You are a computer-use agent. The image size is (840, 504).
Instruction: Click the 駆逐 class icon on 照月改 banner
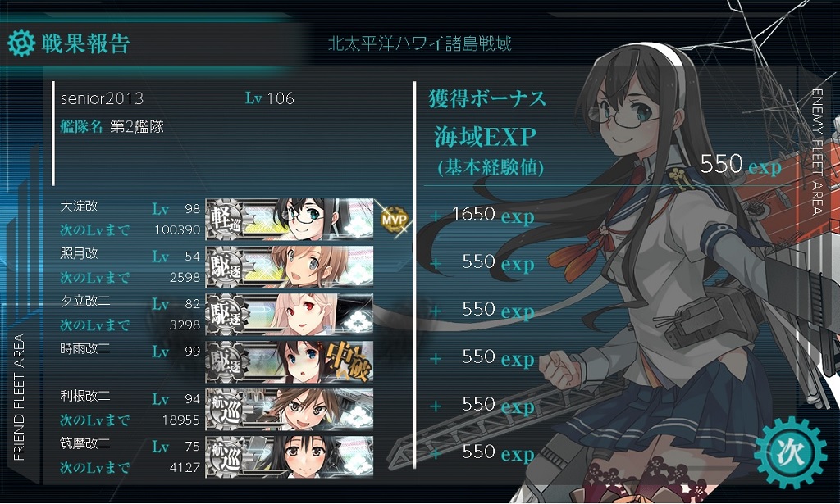click(226, 267)
